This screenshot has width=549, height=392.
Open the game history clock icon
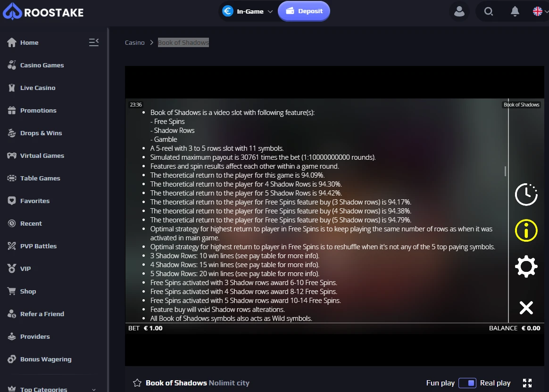pos(526,195)
